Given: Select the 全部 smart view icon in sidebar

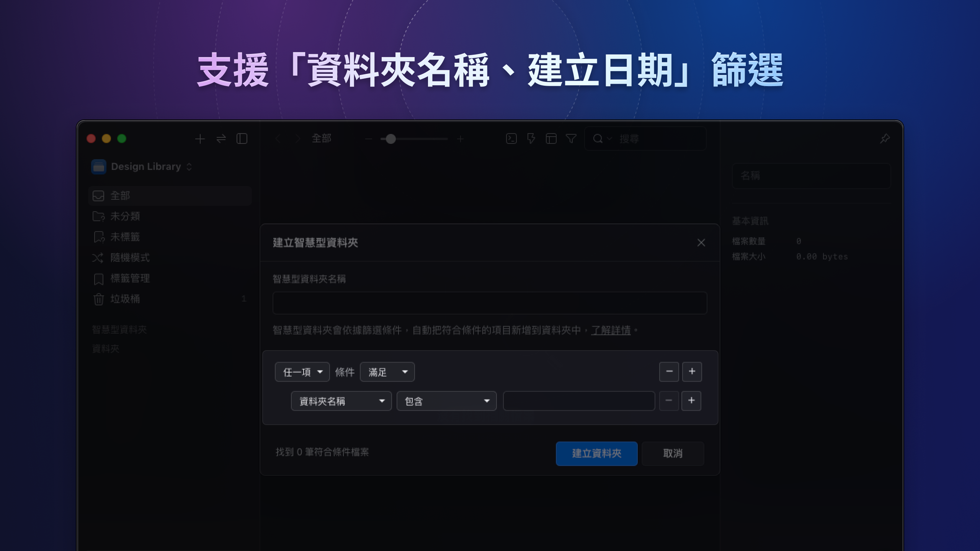Looking at the screenshot, I should 98,196.
